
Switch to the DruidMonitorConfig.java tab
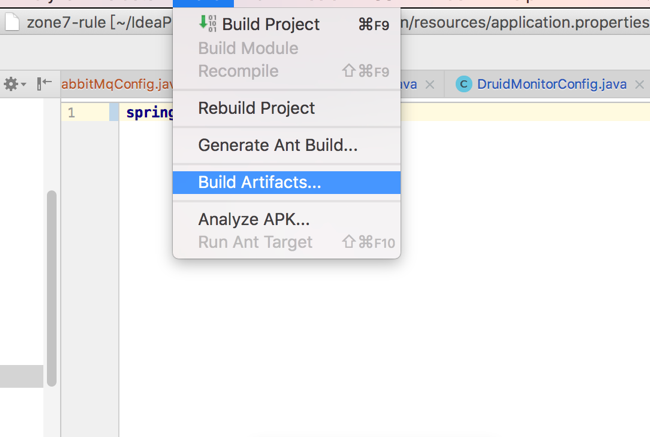pyautogui.click(x=551, y=85)
